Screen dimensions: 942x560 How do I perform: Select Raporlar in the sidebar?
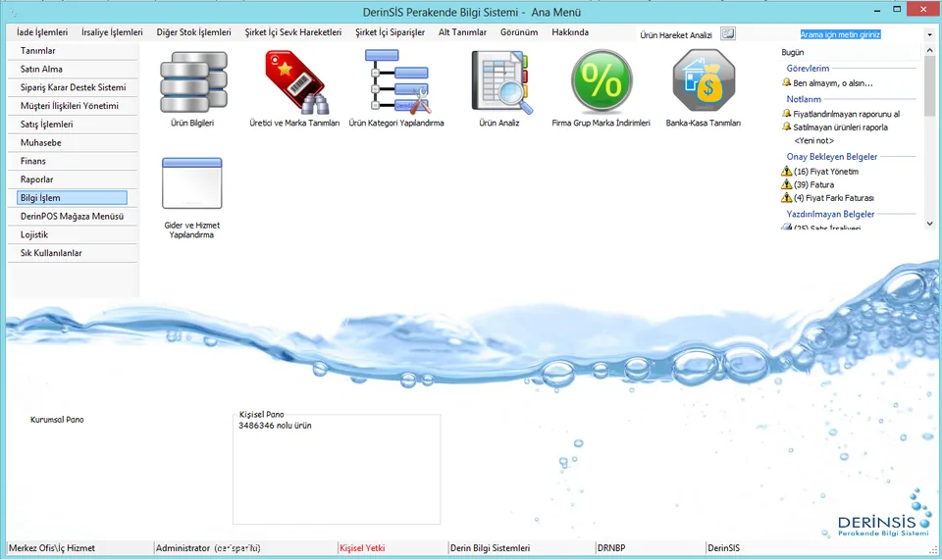74,179
